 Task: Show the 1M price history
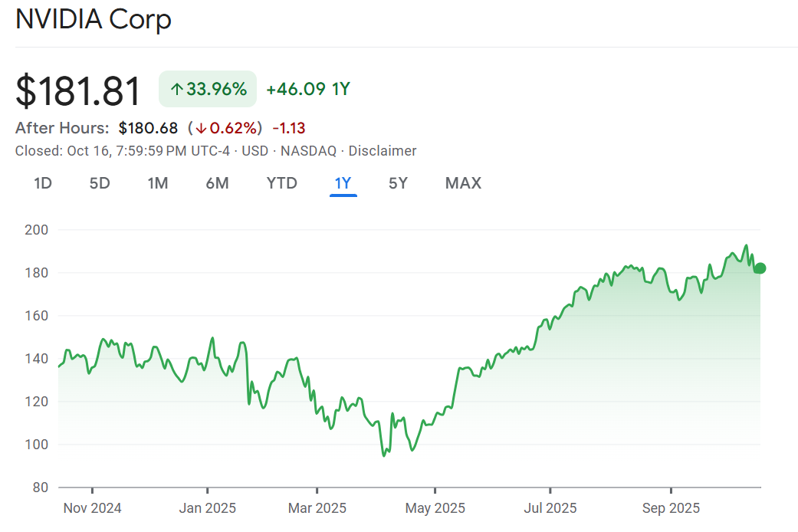158,183
